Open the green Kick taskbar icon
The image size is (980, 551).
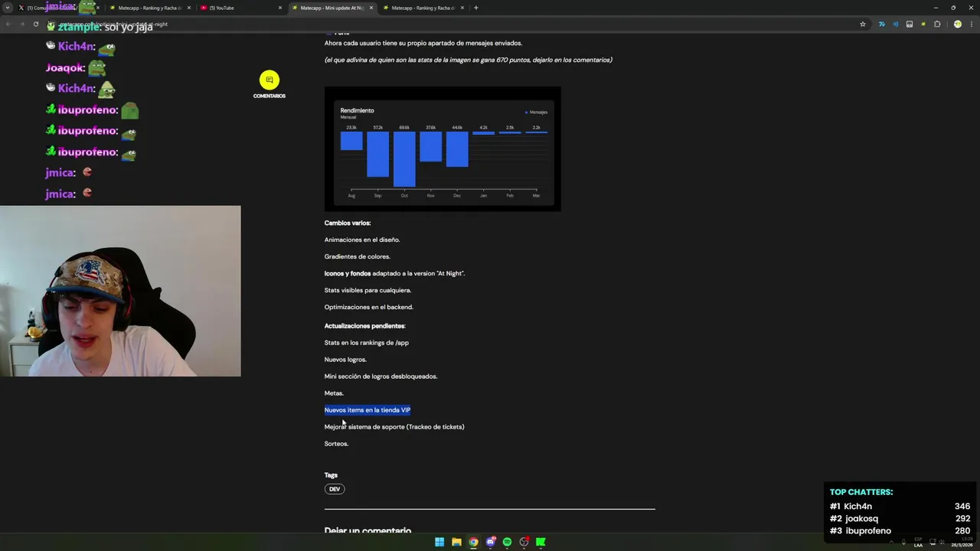541,542
